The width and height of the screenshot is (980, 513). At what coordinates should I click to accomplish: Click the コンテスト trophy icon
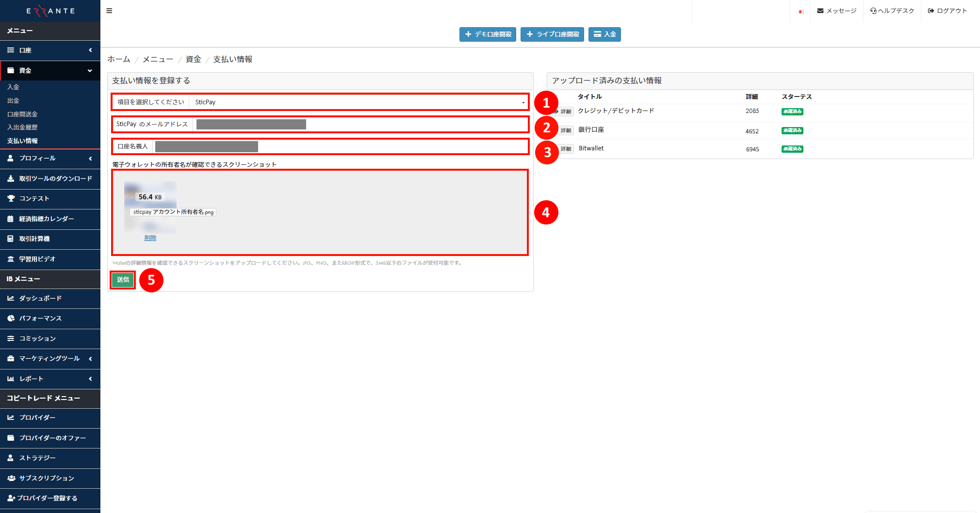click(x=11, y=198)
